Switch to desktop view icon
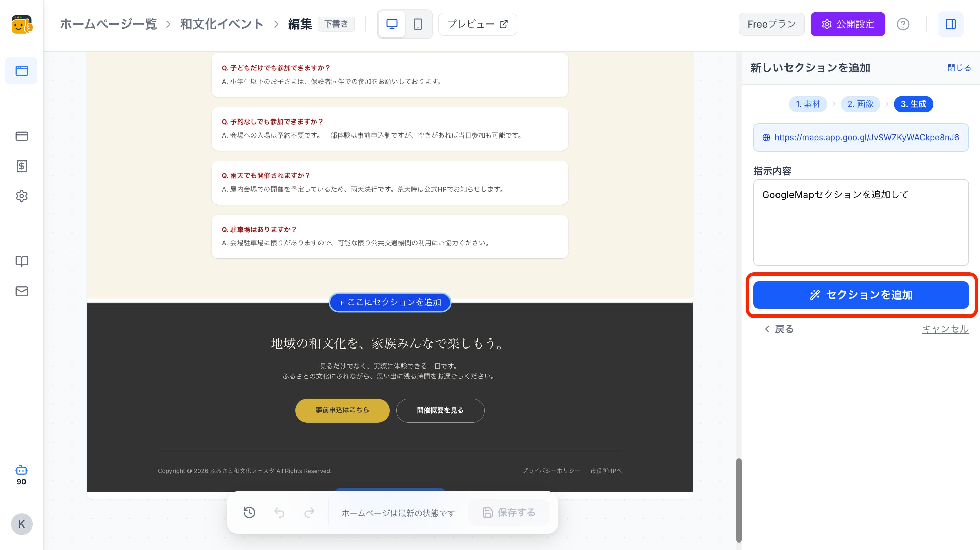 coord(392,25)
